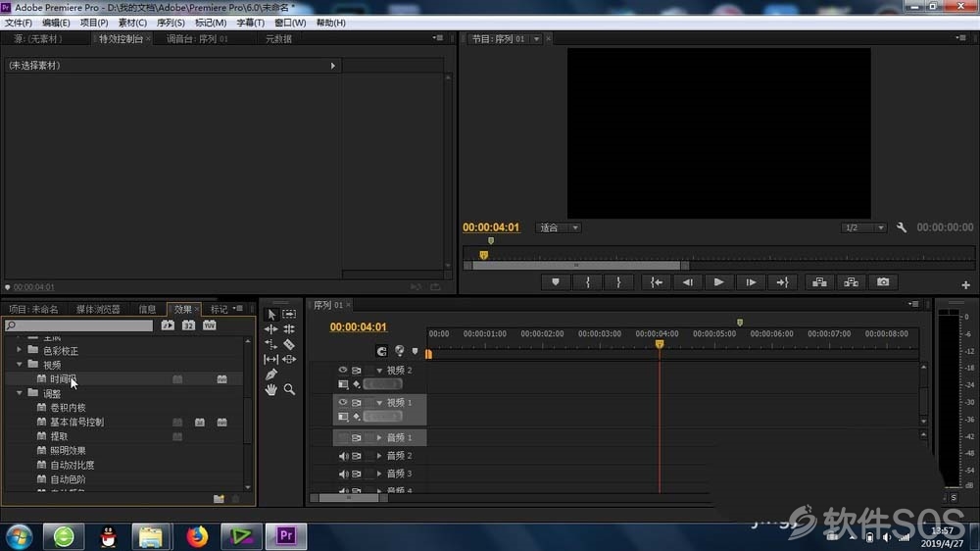Open program monitor settings wrench

[x=902, y=227]
